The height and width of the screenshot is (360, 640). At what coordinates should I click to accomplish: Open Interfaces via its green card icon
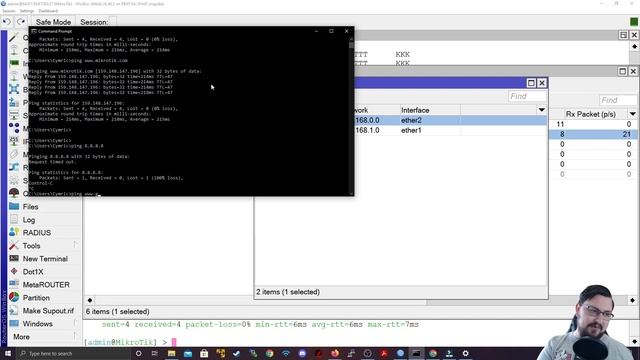[x=14, y=64]
